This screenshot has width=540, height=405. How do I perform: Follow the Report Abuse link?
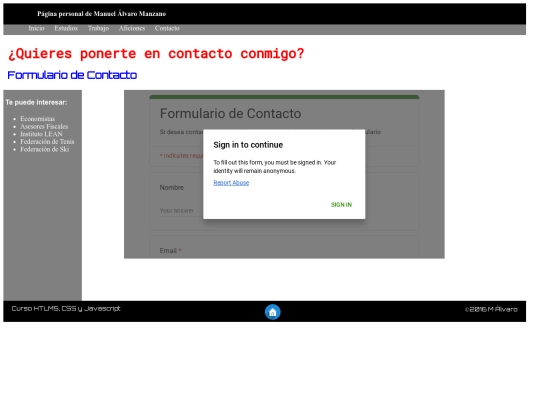[231, 183]
